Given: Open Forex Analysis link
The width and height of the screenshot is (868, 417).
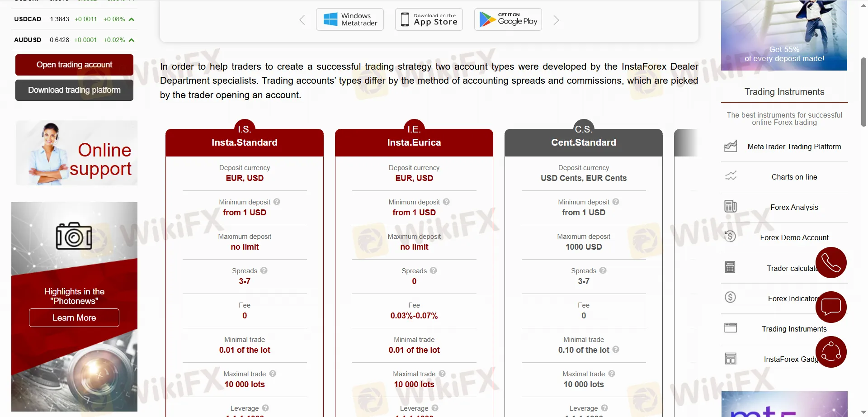Looking at the screenshot, I should pos(794,207).
